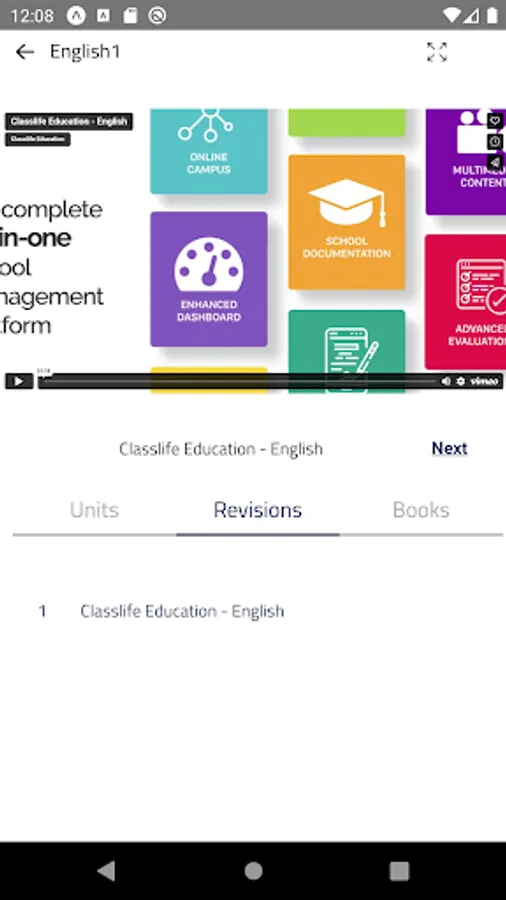Screen dimensions: 506x900
Task: Open the Books tab
Action: tap(421, 510)
